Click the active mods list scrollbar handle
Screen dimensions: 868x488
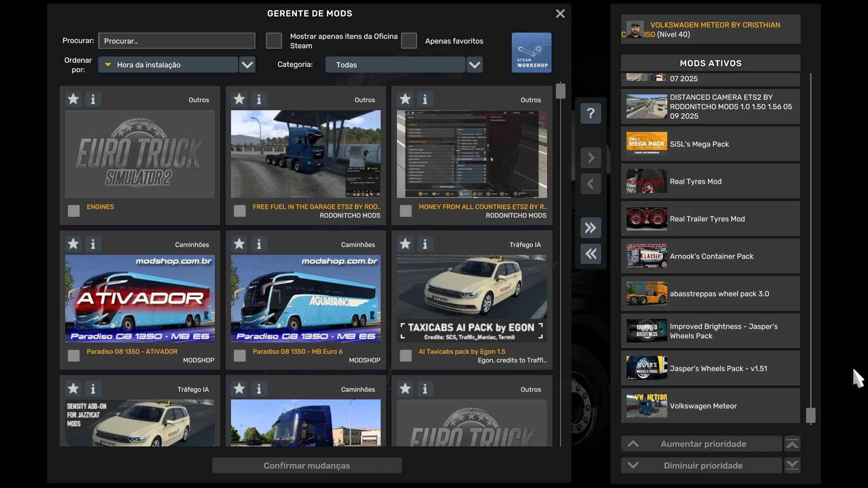pos(811,415)
